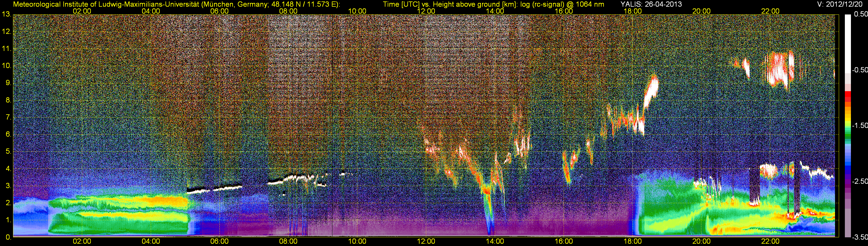The height and width of the screenshot is (246, 868).
Task: Click the 1 km height axis label
Action: coord(8,220)
